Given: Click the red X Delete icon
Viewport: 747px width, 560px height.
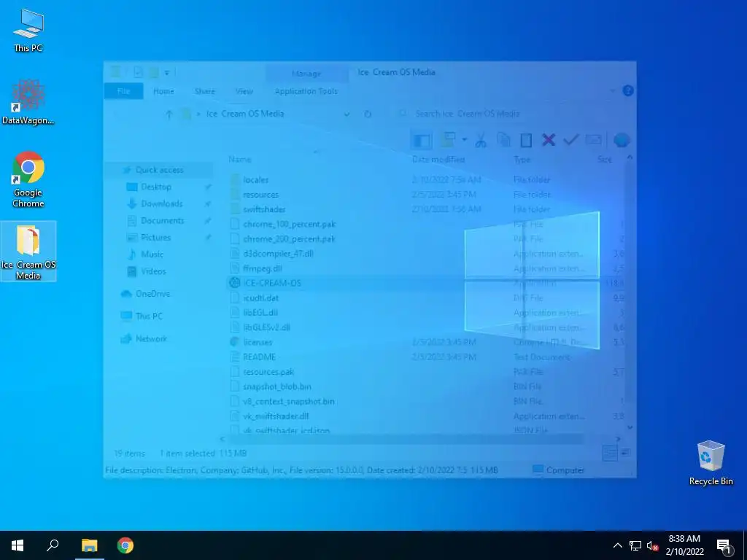Looking at the screenshot, I should (549, 140).
